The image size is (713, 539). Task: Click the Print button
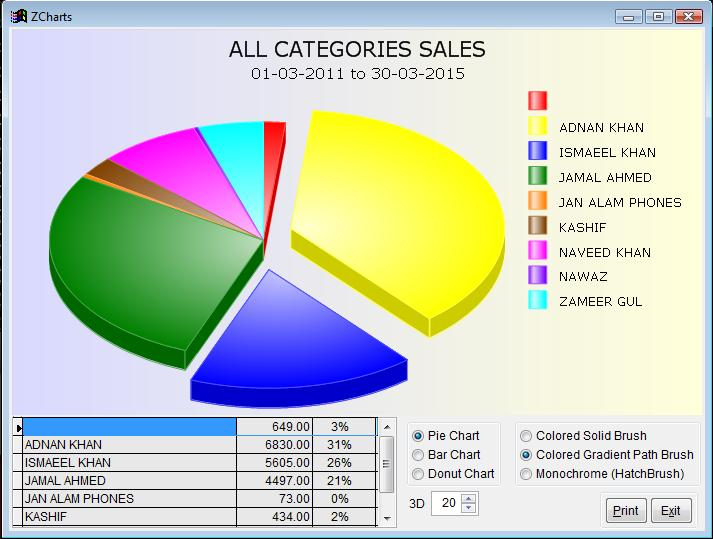point(626,511)
